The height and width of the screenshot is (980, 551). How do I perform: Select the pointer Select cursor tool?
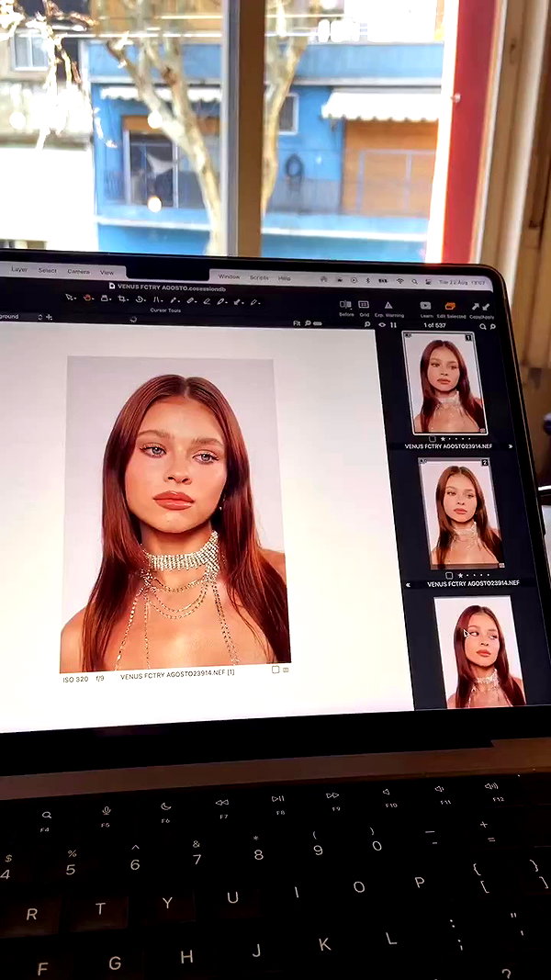(70, 299)
